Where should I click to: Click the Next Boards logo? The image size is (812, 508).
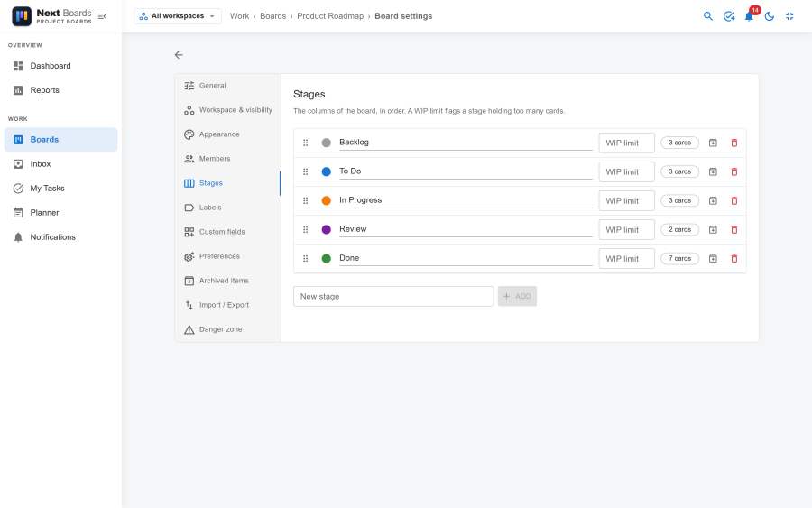[51, 16]
